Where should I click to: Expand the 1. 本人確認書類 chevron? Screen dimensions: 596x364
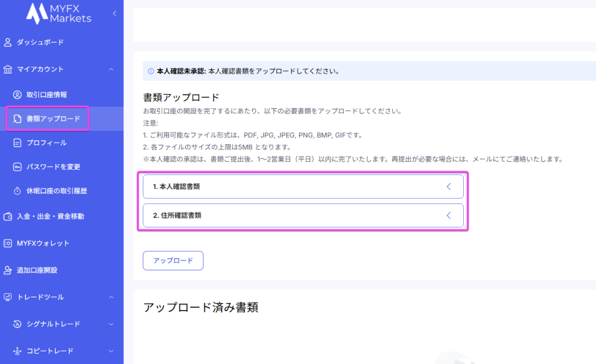tap(449, 187)
